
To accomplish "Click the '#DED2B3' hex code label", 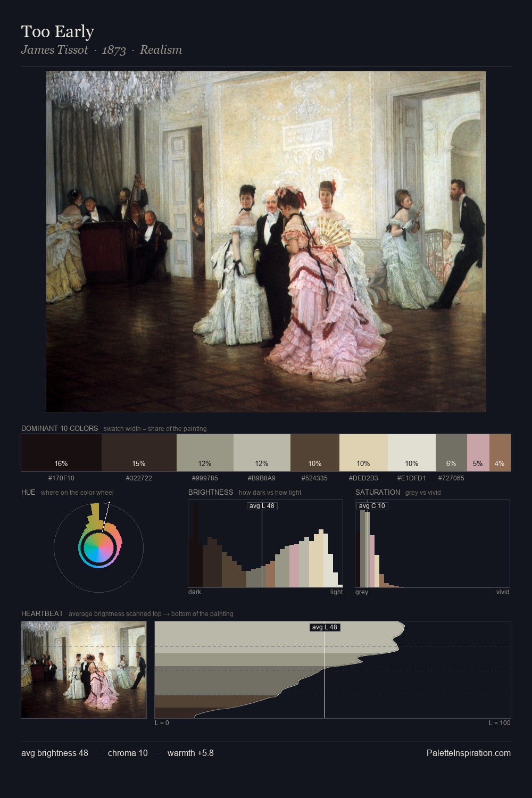I will click(x=363, y=478).
